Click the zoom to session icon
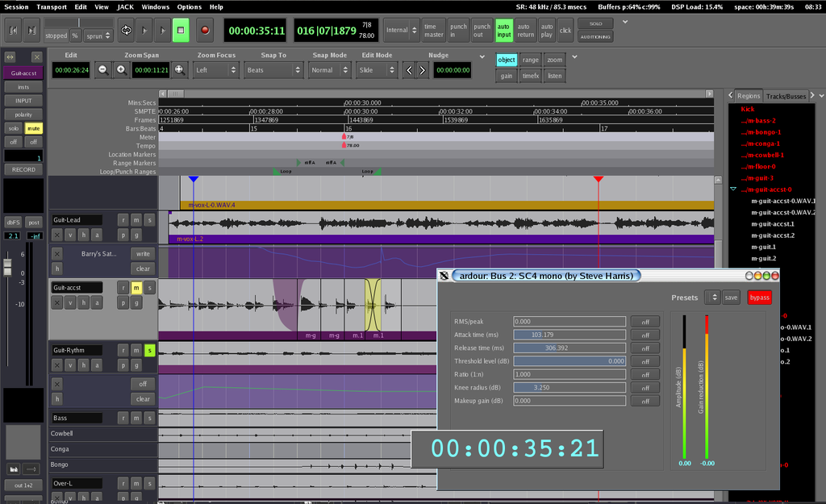Screen dimensions: 826x504 pos(179,70)
